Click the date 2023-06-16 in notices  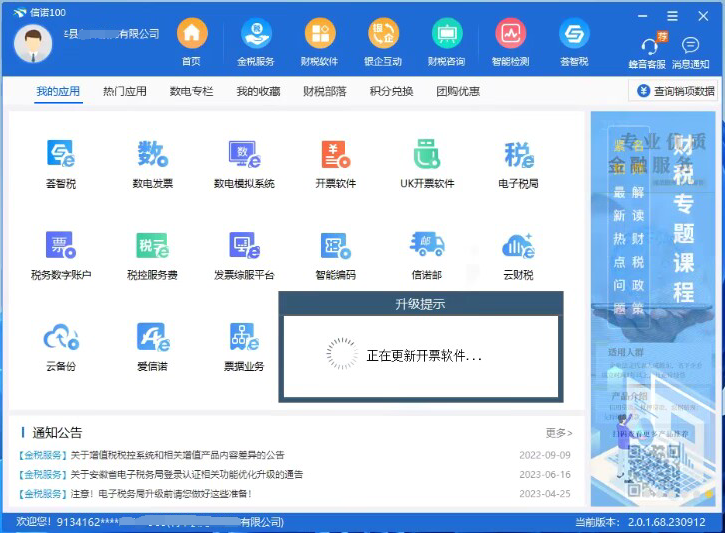(x=545, y=475)
